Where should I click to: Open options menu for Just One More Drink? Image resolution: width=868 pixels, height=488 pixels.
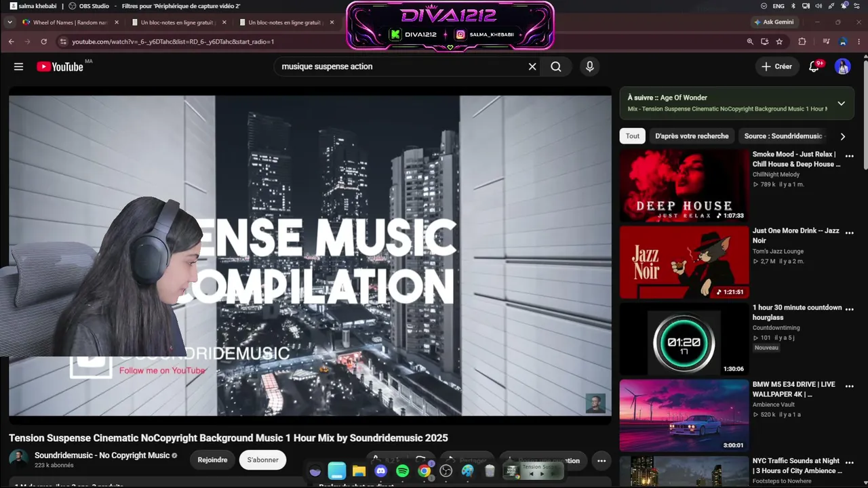849,232
